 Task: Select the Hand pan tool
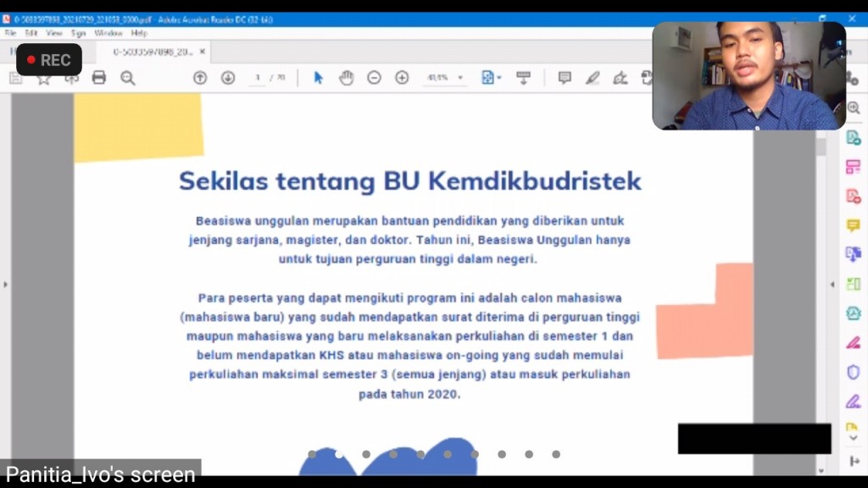click(346, 78)
